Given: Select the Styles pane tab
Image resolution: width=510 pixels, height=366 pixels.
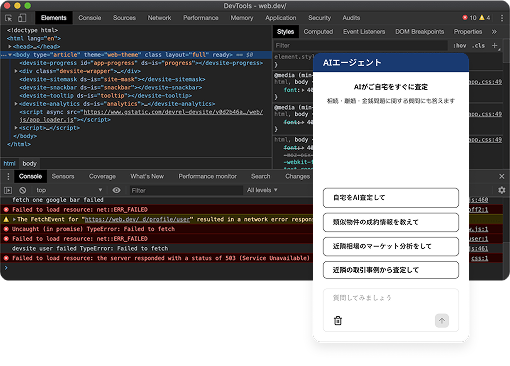Looking at the screenshot, I should point(286,32).
